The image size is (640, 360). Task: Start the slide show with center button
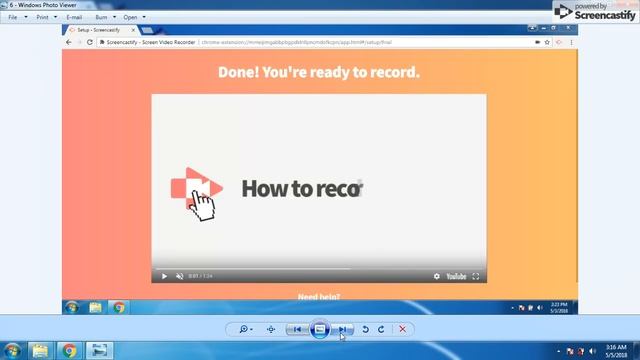tap(320, 329)
